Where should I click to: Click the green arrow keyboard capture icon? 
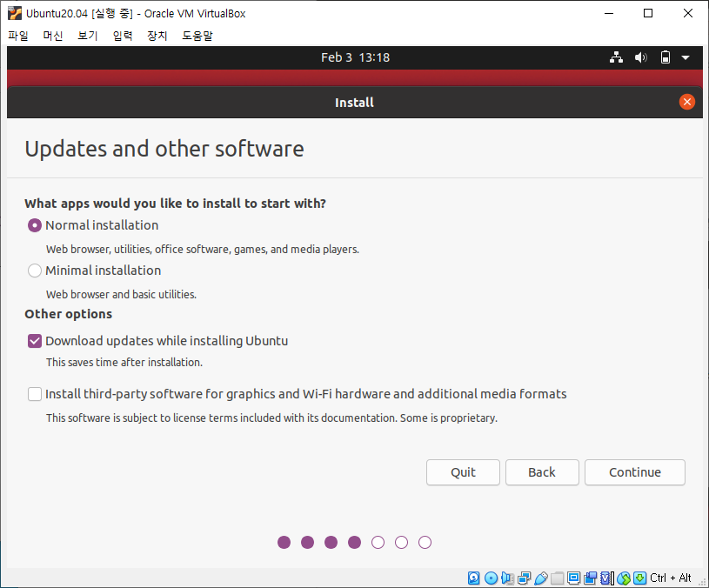pyautogui.click(x=639, y=578)
